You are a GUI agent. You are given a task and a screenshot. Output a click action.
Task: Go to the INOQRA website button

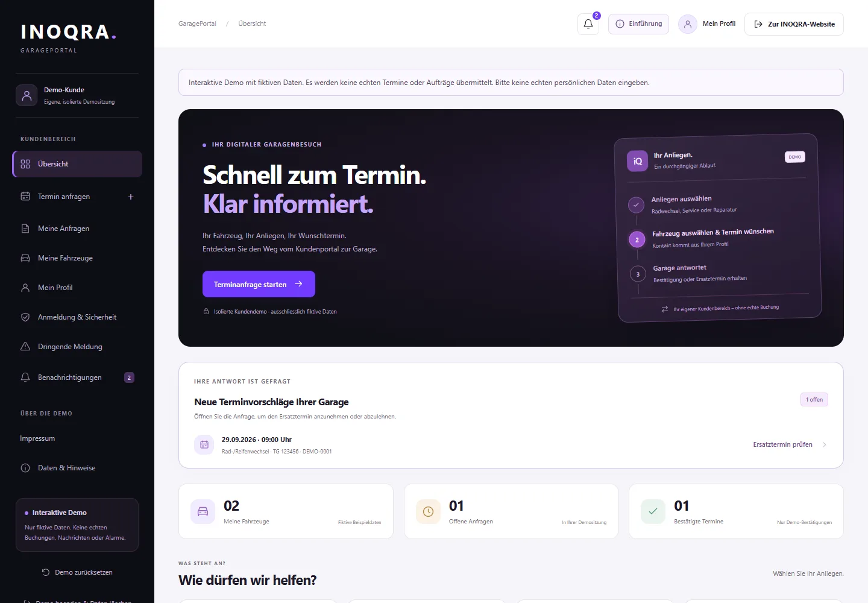click(794, 24)
